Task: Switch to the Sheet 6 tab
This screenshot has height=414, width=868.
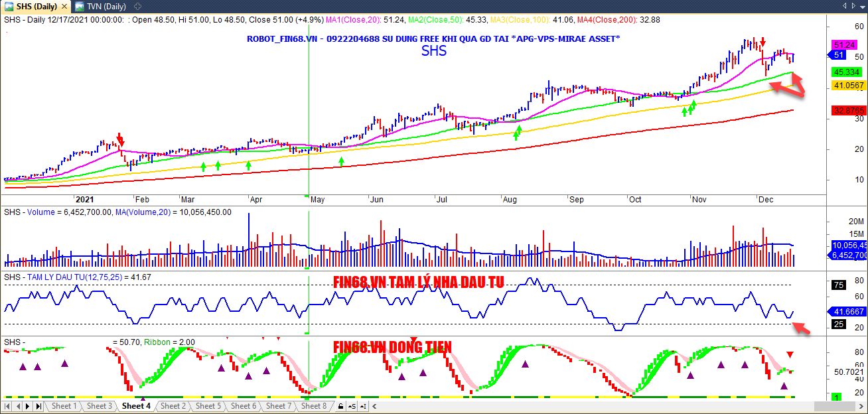Action: pos(243,406)
